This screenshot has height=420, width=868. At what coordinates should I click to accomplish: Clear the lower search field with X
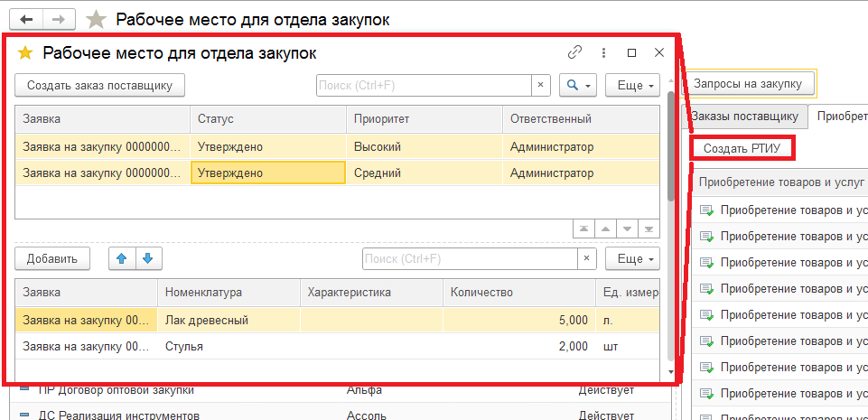point(587,259)
